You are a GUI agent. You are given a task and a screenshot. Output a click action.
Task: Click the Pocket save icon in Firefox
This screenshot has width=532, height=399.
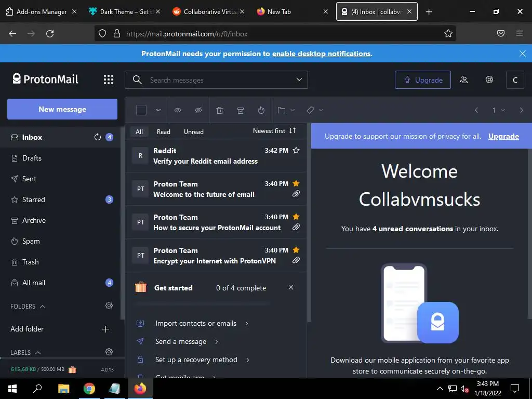point(501,33)
